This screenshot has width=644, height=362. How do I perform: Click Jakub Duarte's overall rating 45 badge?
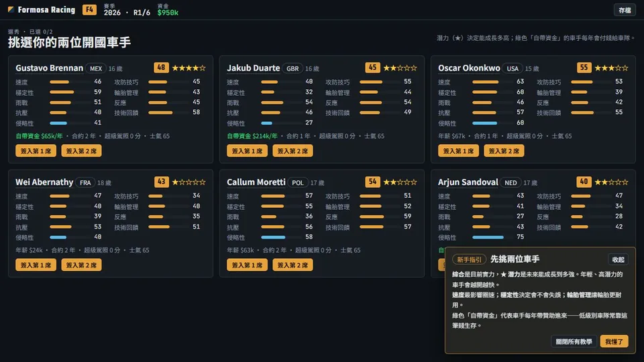click(x=372, y=67)
